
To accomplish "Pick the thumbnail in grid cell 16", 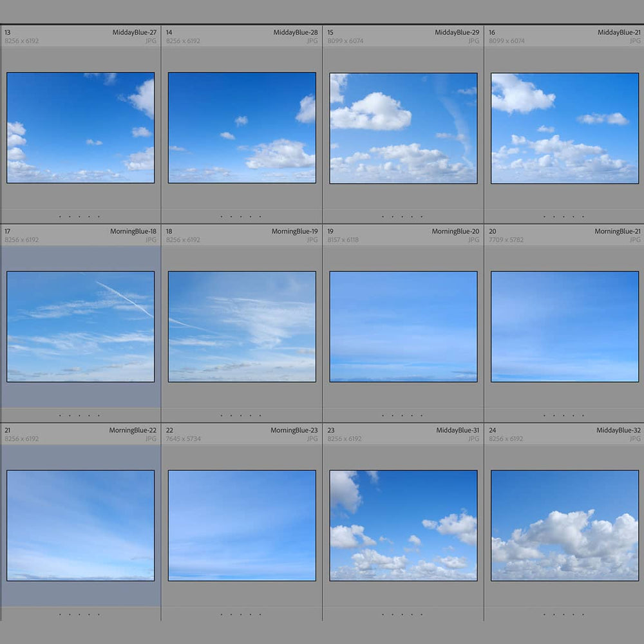I will pyautogui.click(x=565, y=128).
